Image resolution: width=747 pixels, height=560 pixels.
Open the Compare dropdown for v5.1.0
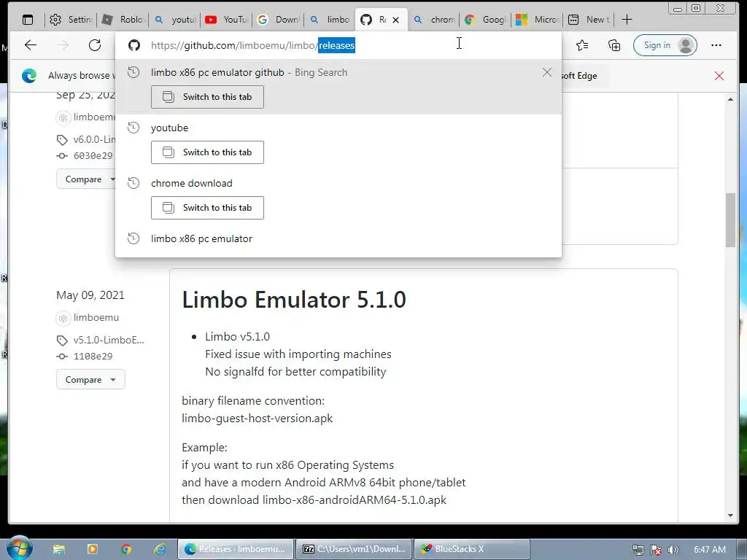pos(90,379)
